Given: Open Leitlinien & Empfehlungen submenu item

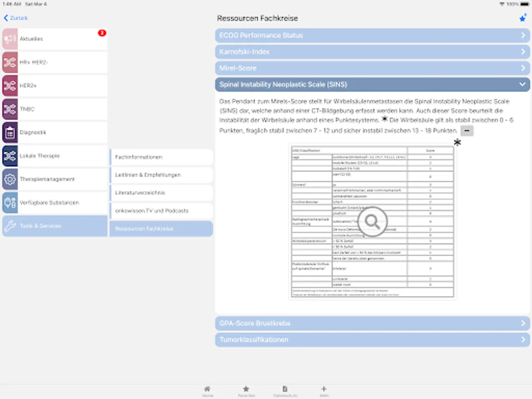Looking at the screenshot, I should click(x=161, y=175).
